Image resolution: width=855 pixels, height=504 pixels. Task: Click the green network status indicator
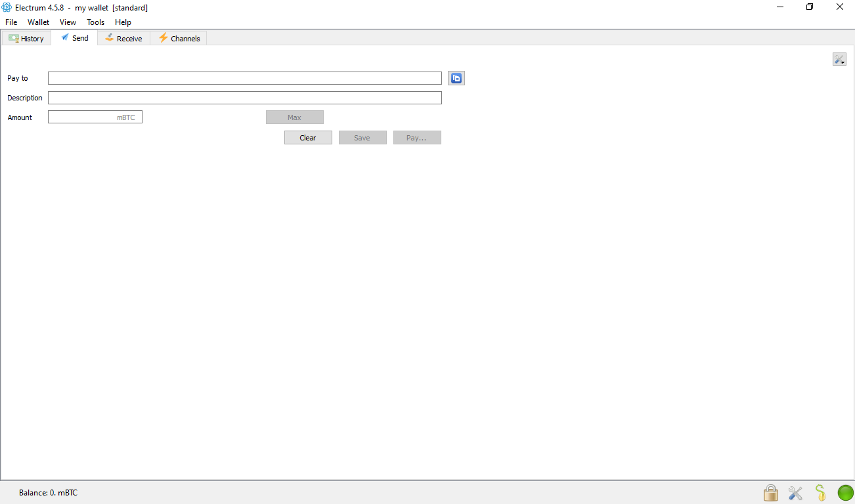[845, 492]
